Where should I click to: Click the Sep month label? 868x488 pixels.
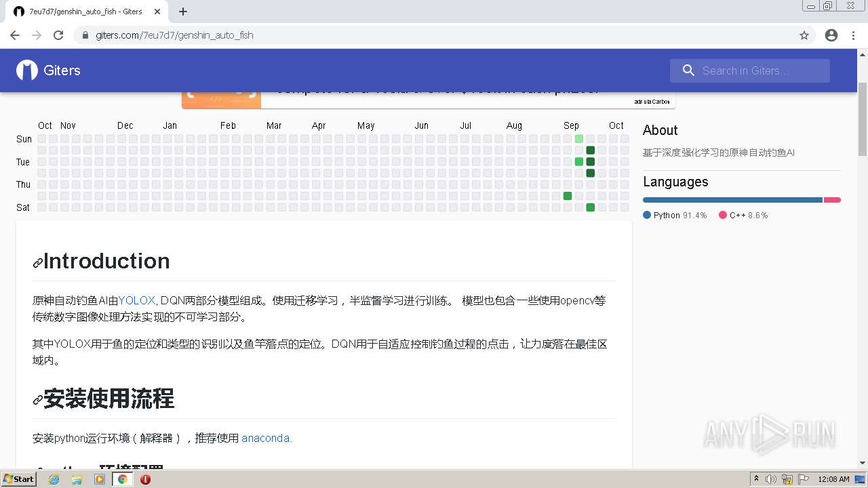click(x=571, y=125)
